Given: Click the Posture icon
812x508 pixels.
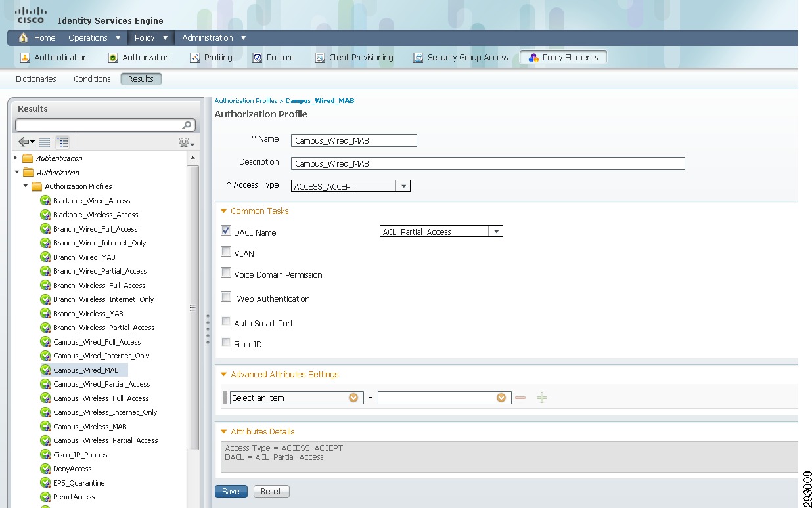Looking at the screenshot, I should [x=258, y=58].
